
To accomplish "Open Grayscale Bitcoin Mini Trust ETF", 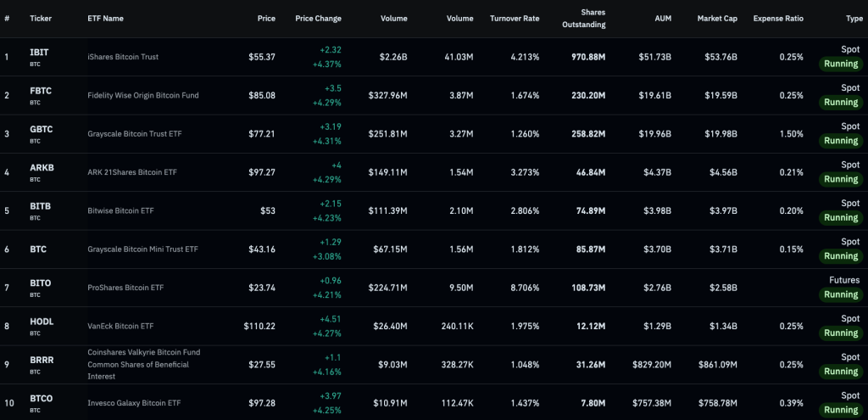I will pos(142,249).
